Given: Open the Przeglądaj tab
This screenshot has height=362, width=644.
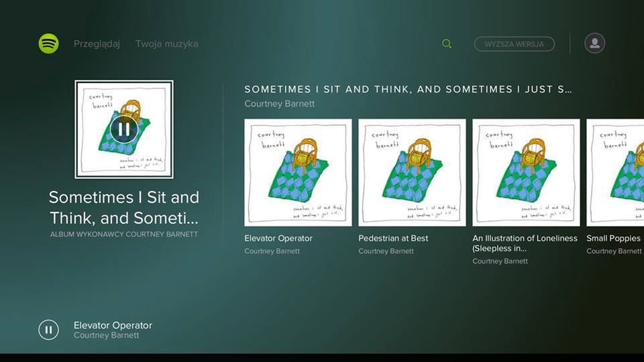Looking at the screenshot, I should coord(97,44).
